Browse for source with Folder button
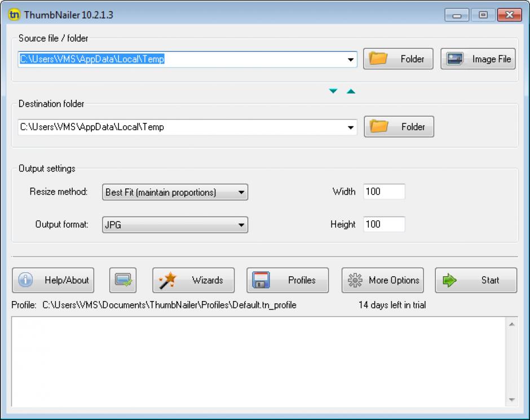 [398, 59]
